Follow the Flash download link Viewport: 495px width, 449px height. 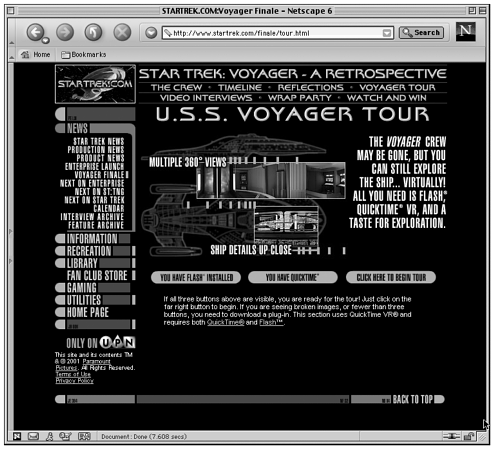(271, 322)
